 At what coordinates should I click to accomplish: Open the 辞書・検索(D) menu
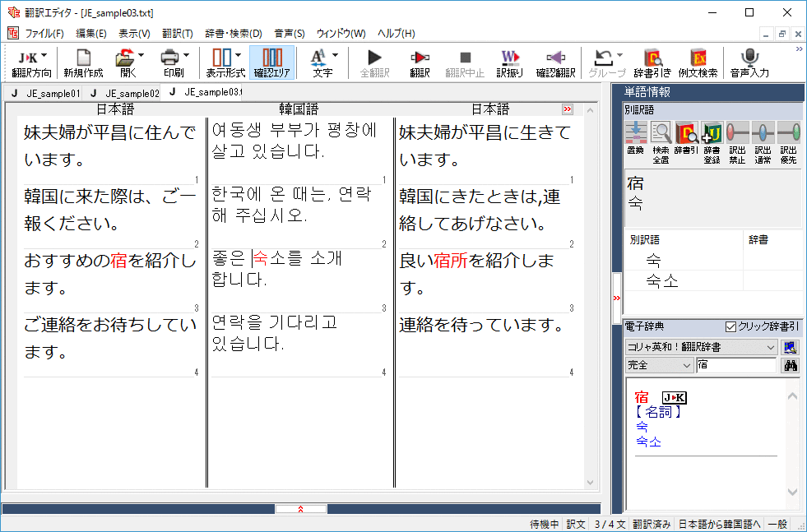(x=233, y=34)
